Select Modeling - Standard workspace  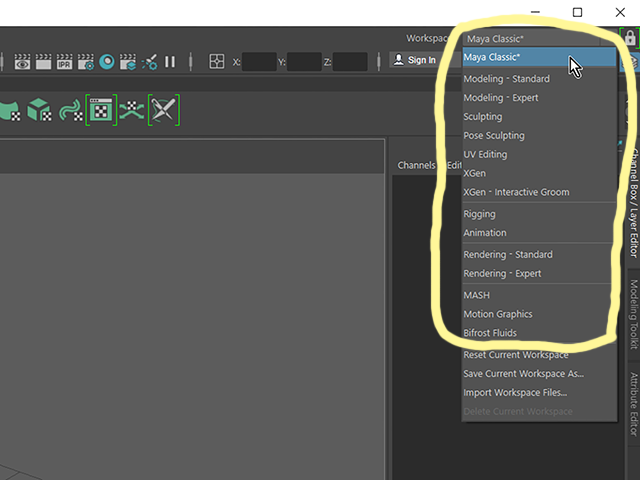point(539,79)
